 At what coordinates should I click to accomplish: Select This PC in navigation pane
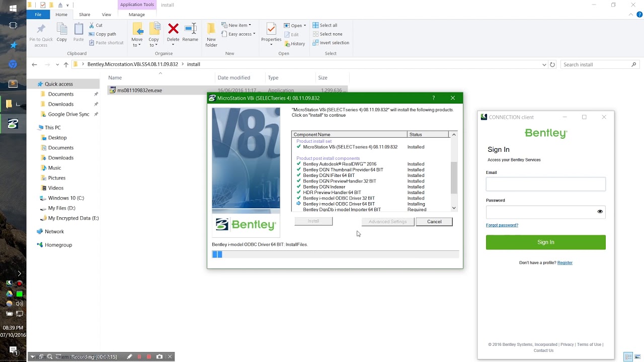pos(52,128)
